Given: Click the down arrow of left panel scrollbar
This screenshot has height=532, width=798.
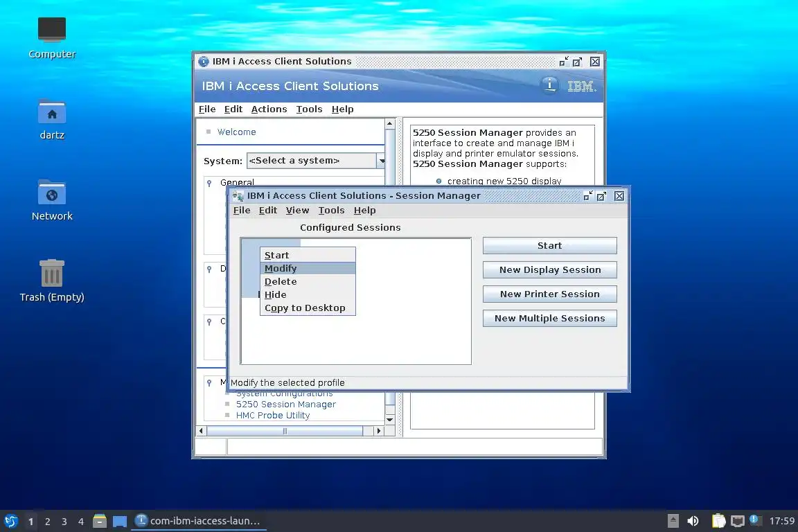Looking at the screenshot, I should click(x=390, y=420).
